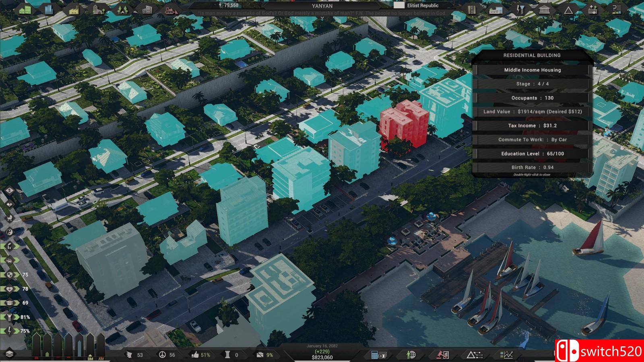
Task: Click the YANYAN city name
Action: pyautogui.click(x=322, y=6)
